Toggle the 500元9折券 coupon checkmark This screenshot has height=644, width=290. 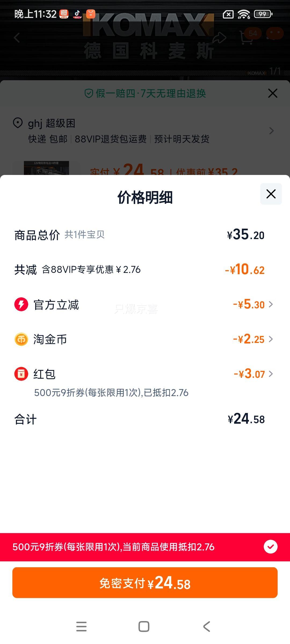point(271,547)
